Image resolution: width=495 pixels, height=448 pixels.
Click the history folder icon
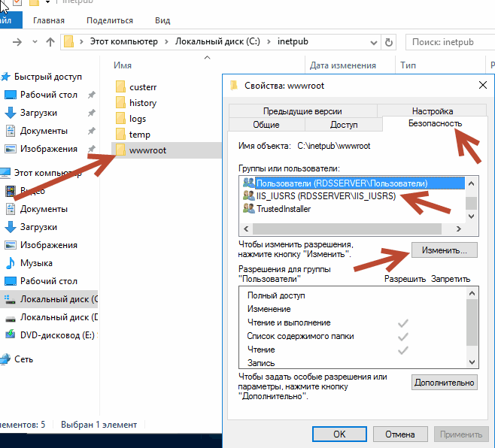(x=120, y=103)
